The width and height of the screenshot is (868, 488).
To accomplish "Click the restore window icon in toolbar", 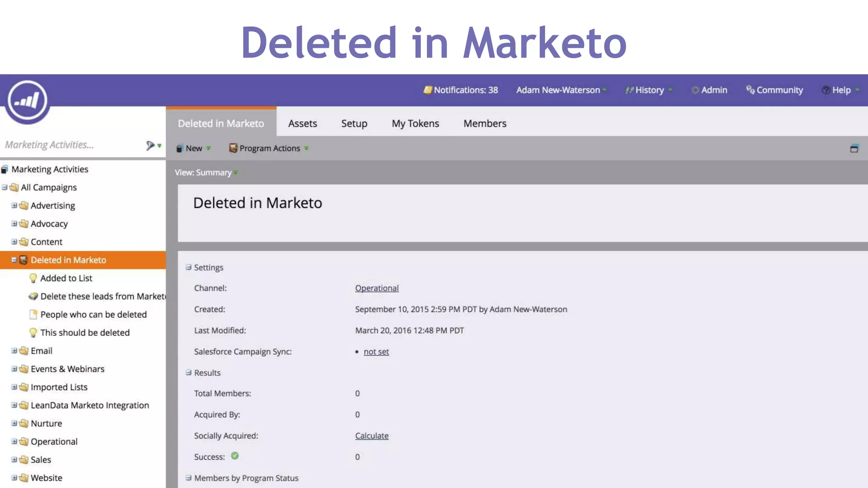I will pos(854,148).
